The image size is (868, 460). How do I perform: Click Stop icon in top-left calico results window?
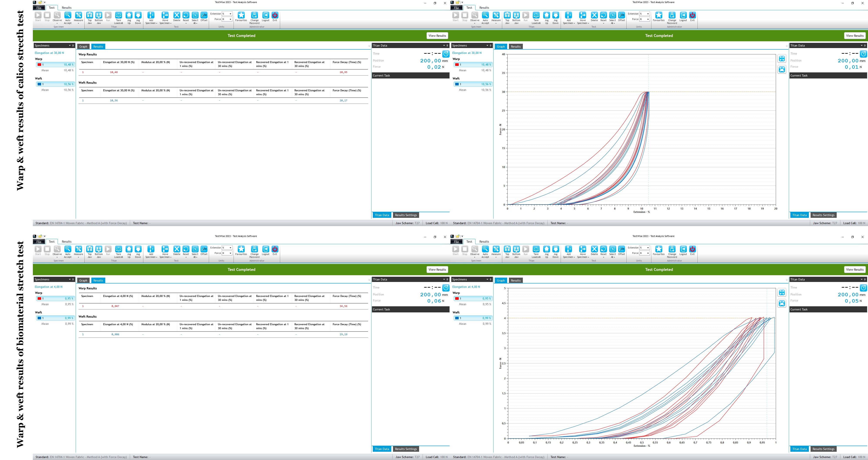(47, 15)
